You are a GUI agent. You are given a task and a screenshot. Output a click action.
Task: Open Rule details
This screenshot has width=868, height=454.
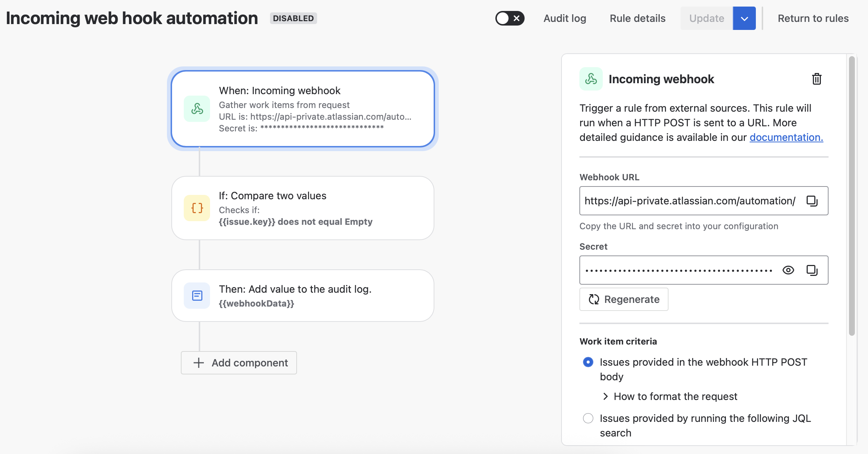(637, 18)
